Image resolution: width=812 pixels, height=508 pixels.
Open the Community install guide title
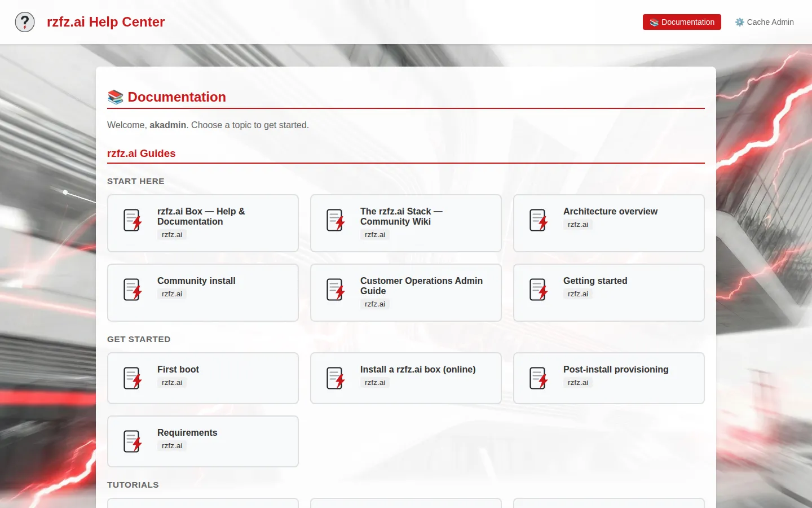coord(196,281)
